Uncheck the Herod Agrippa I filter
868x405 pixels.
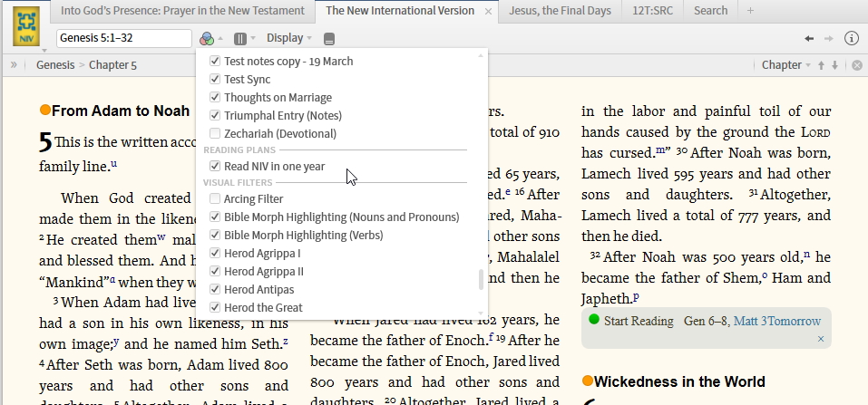click(215, 254)
